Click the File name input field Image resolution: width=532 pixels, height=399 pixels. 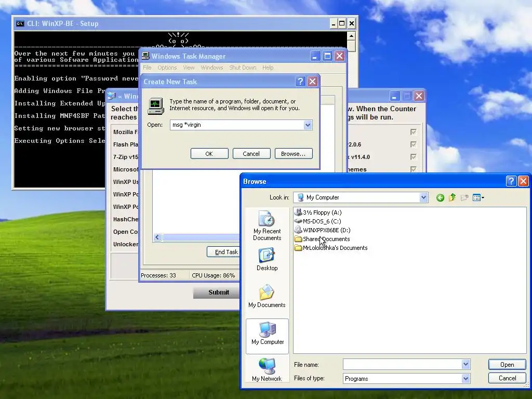403,364
